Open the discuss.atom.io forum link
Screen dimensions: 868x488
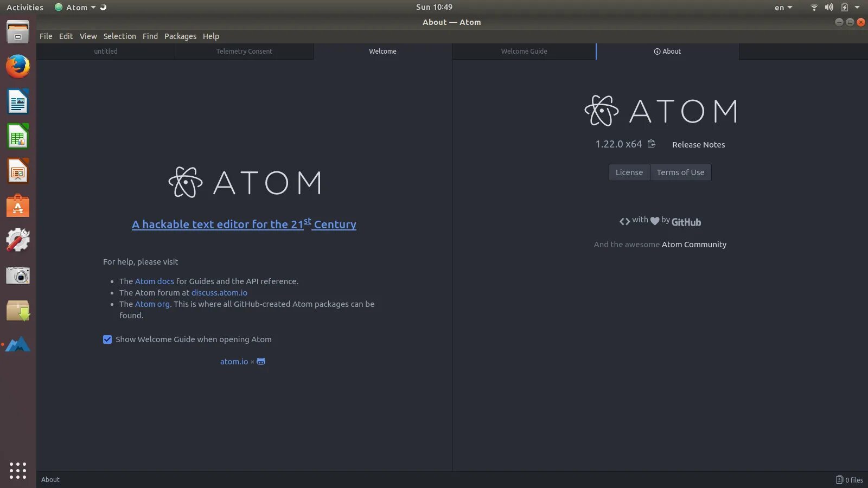click(x=219, y=293)
